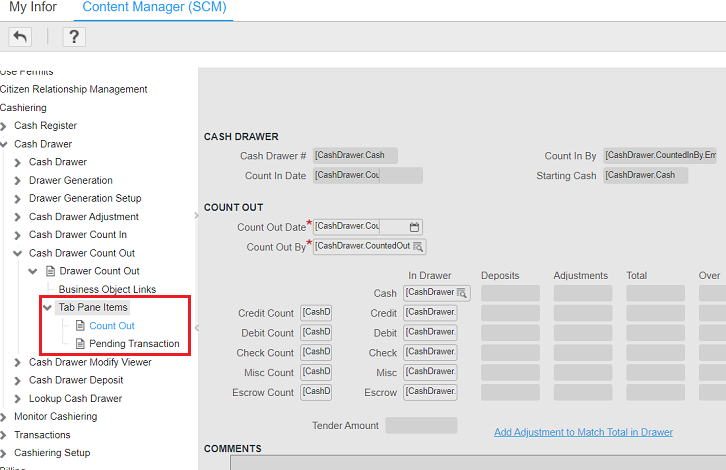
Task: Collapse the Tab Pane Items node
Action: pyautogui.click(x=47, y=308)
